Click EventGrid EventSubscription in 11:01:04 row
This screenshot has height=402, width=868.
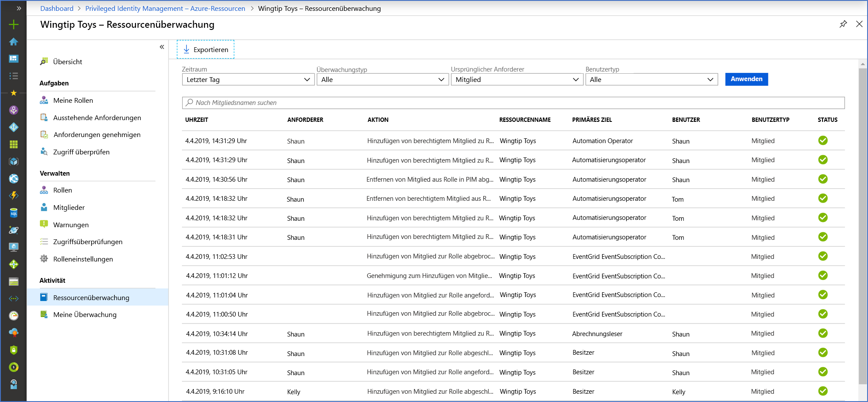click(x=619, y=295)
